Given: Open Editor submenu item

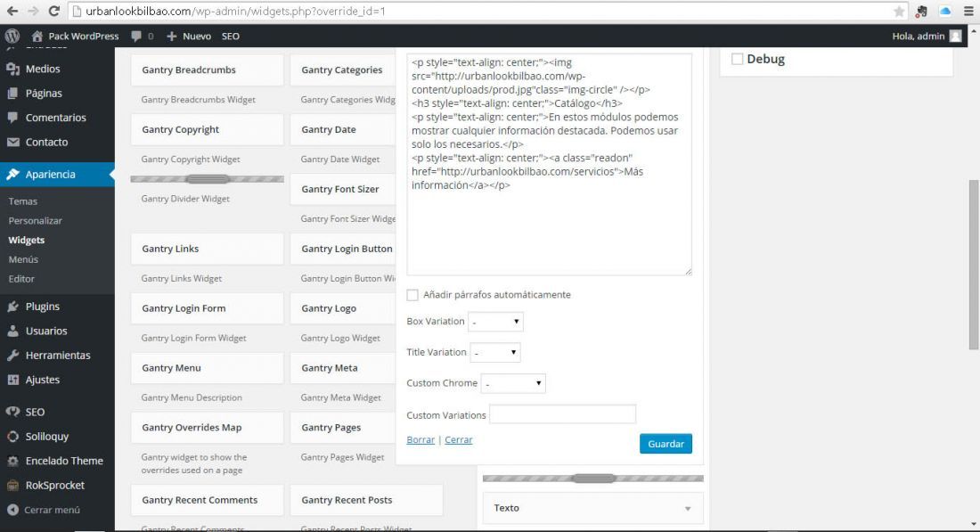Looking at the screenshot, I should click(21, 279).
